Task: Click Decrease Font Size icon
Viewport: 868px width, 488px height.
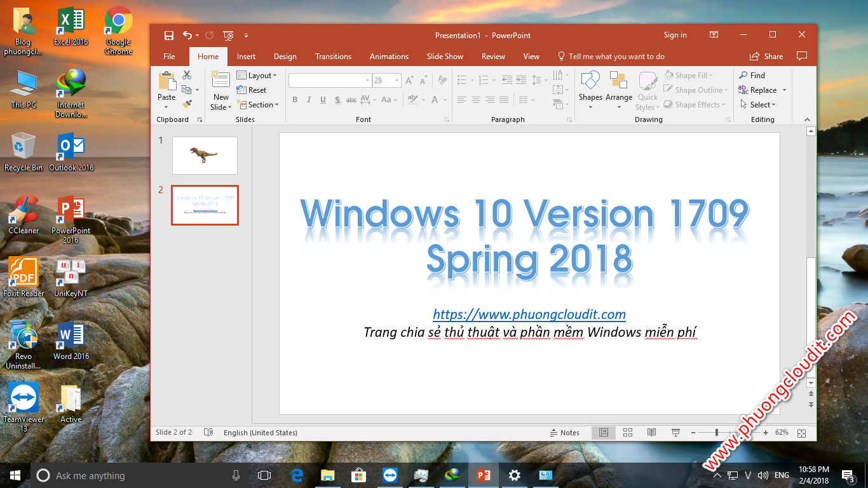Action: pos(423,81)
